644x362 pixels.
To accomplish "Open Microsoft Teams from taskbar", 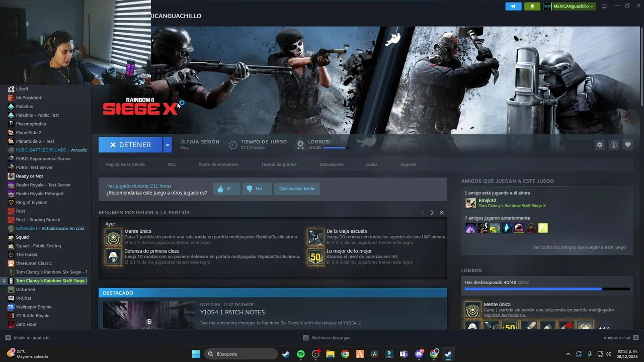I will (x=404, y=354).
